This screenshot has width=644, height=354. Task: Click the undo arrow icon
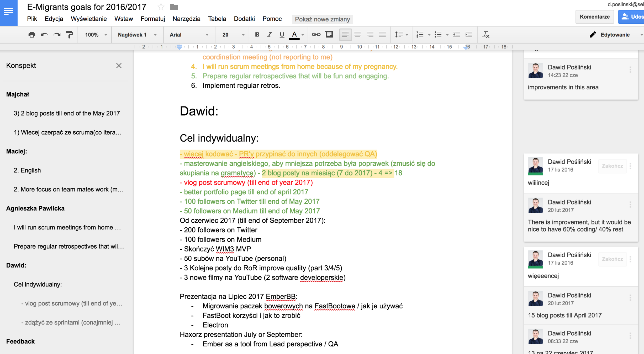pos(44,35)
